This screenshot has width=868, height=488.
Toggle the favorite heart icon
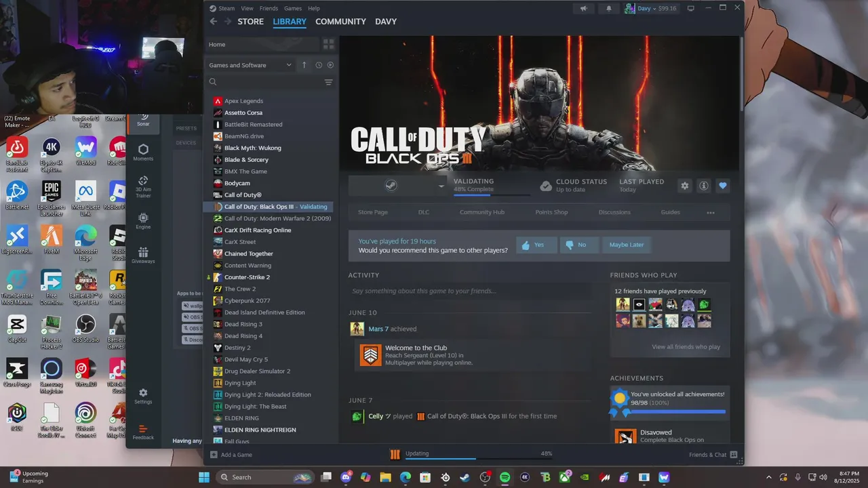pos(723,186)
